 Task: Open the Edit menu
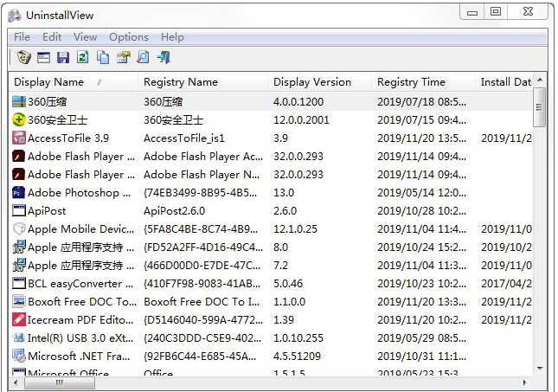pos(52,37)
